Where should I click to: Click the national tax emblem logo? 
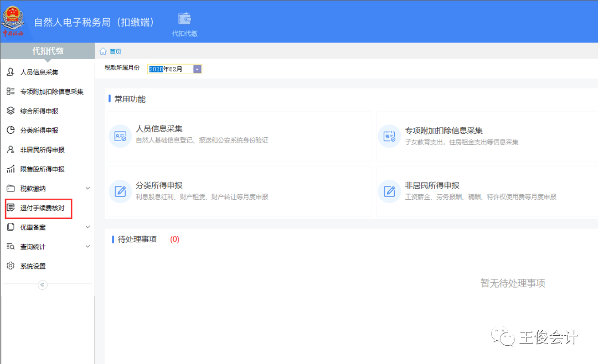(13, 21)
